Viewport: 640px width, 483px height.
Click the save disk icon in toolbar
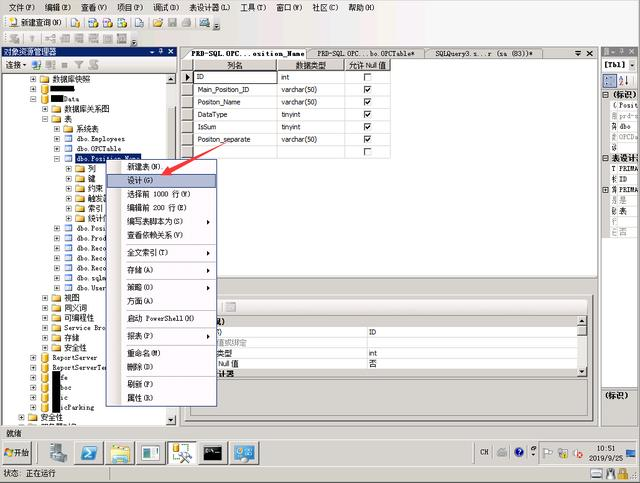tap(172, 22)
